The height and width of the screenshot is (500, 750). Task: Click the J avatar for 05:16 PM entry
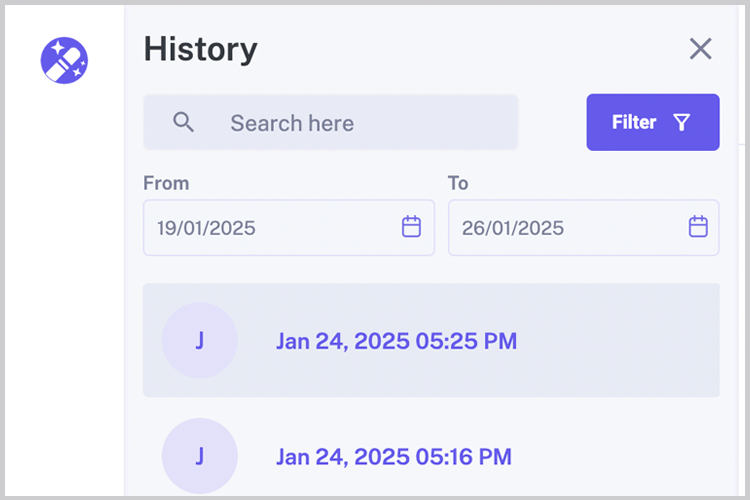(x=200, y=456)
